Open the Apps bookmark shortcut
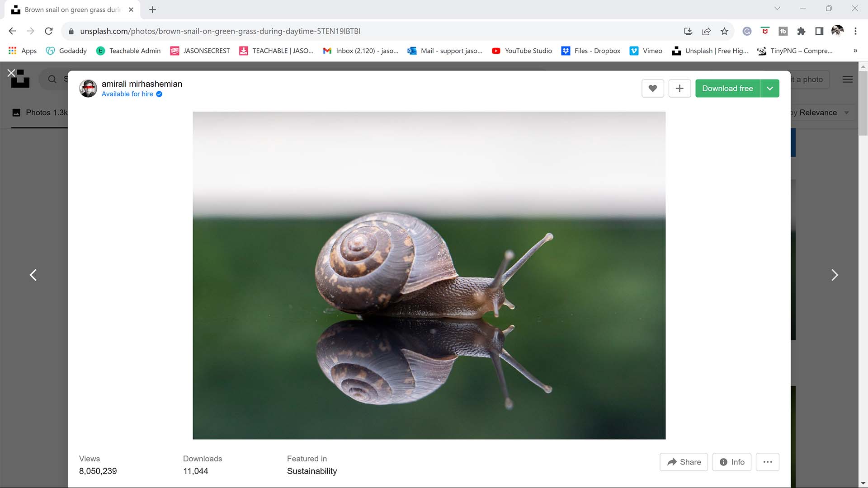Screen dimensions: 868x488 [x=23, y=51]
